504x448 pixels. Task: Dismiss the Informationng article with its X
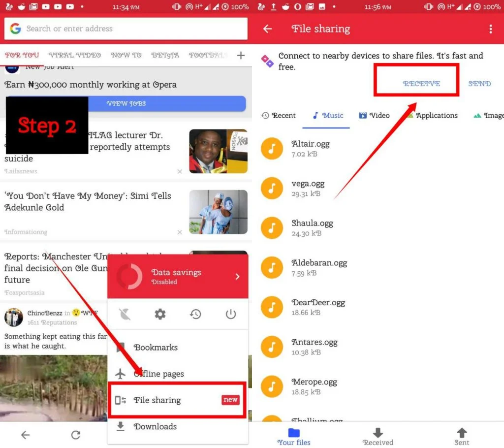coord(180,232)
